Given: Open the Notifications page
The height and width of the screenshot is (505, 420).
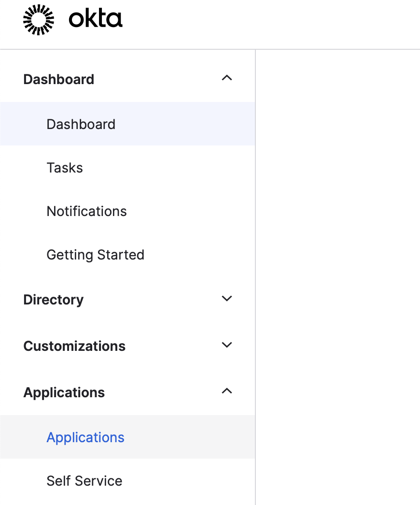Looking at the screenshot, I should pos(86,211).
